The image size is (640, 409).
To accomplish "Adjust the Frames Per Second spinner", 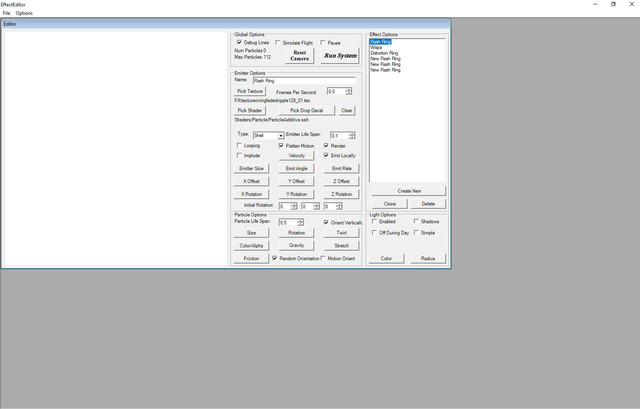I will [x=348, y=91].
